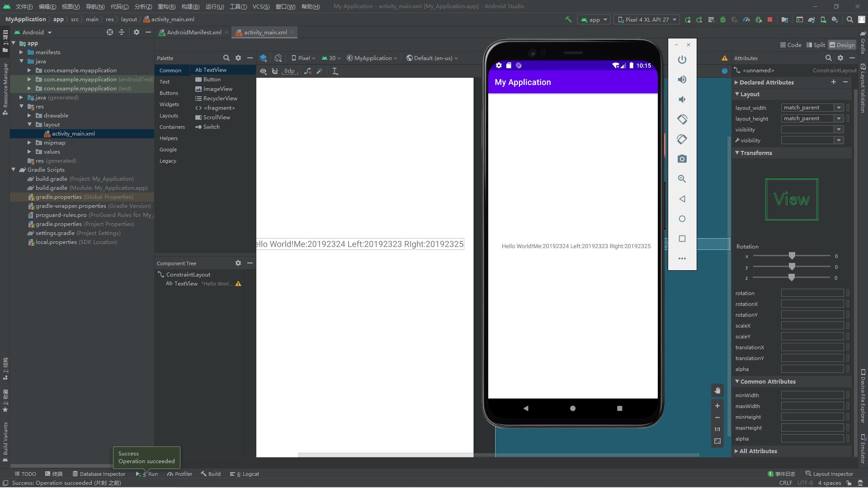The height and width of the screenshot is (488, 868).
Task: Click Sync Project with Gradle Files icon
Action: 811,19
